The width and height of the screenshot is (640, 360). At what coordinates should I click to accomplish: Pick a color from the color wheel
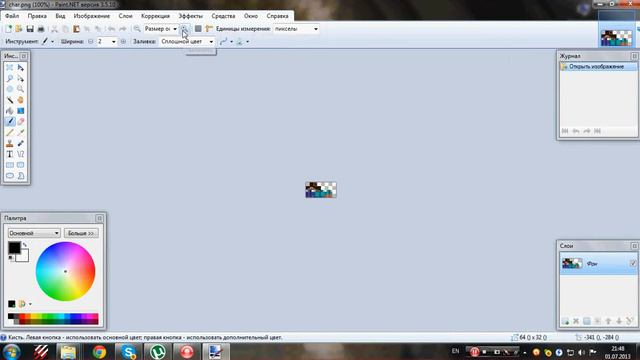[65, 271]
